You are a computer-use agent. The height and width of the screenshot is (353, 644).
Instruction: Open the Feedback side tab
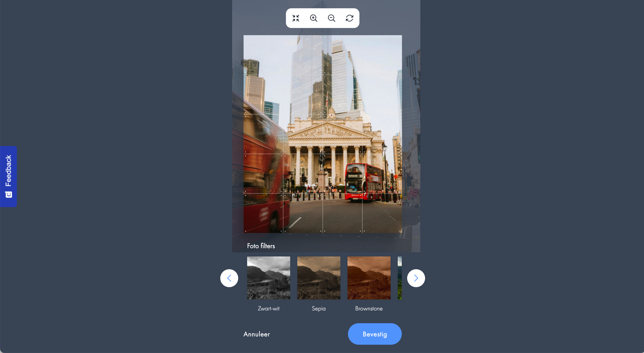[9, 176]
